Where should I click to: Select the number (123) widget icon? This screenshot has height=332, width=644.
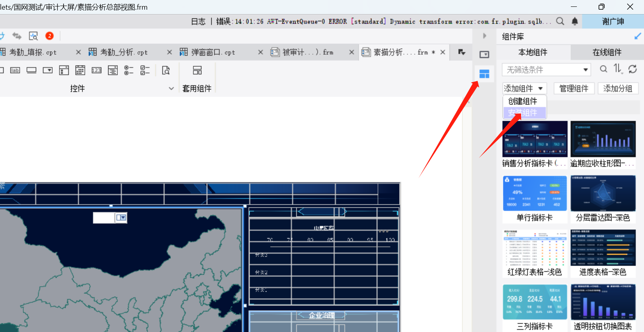(x=96, y=70)
